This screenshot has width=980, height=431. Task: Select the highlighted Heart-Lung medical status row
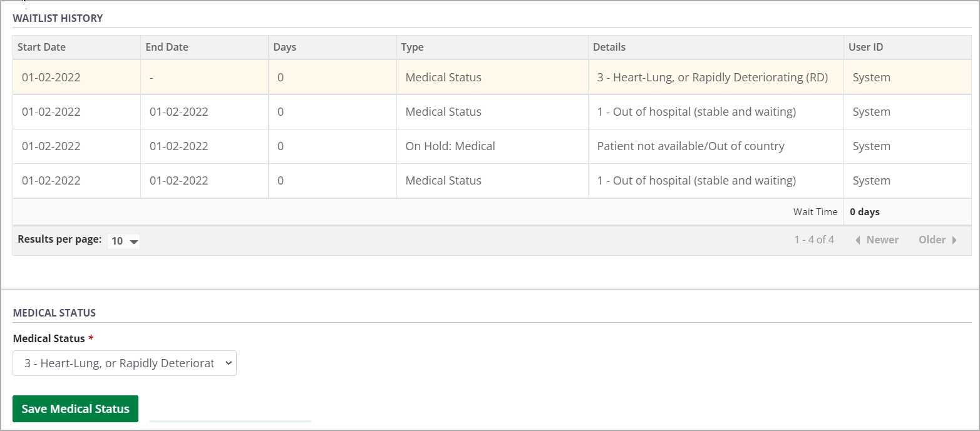click(438, 77)
